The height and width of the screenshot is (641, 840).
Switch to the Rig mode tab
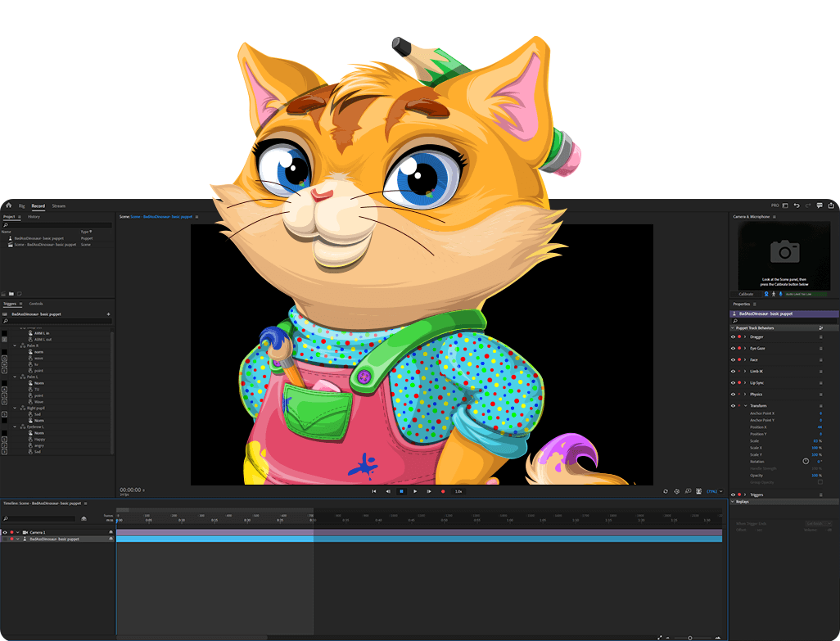click(x=22, y=205)
